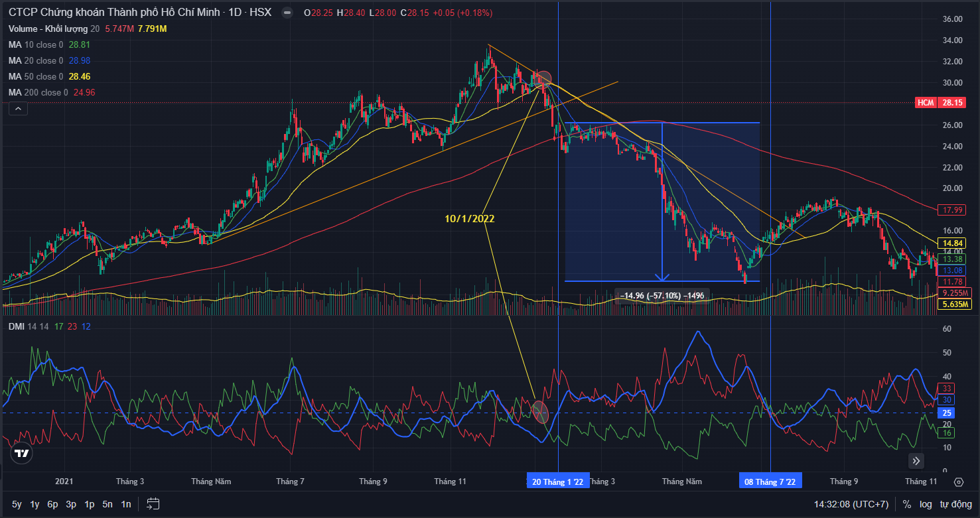Select the MA 20 close 0 indicator legend
This screenshot has height=518, width=980.
point(36,60)
